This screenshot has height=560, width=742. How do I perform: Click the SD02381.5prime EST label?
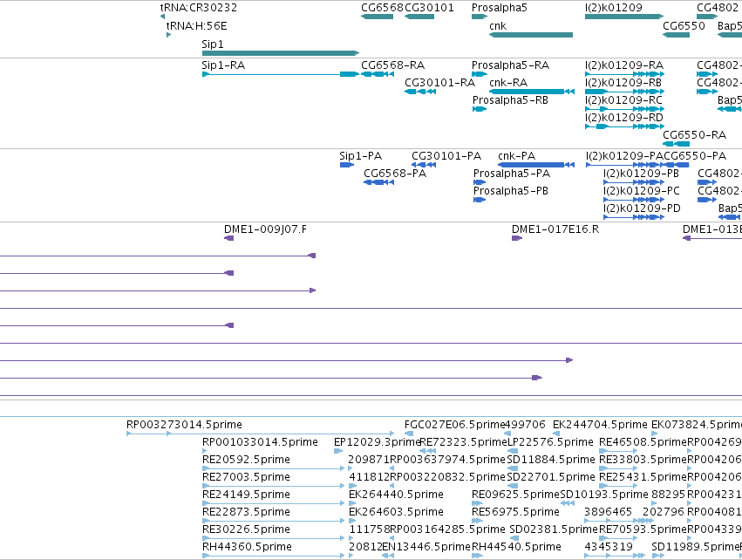click(555, 529)
